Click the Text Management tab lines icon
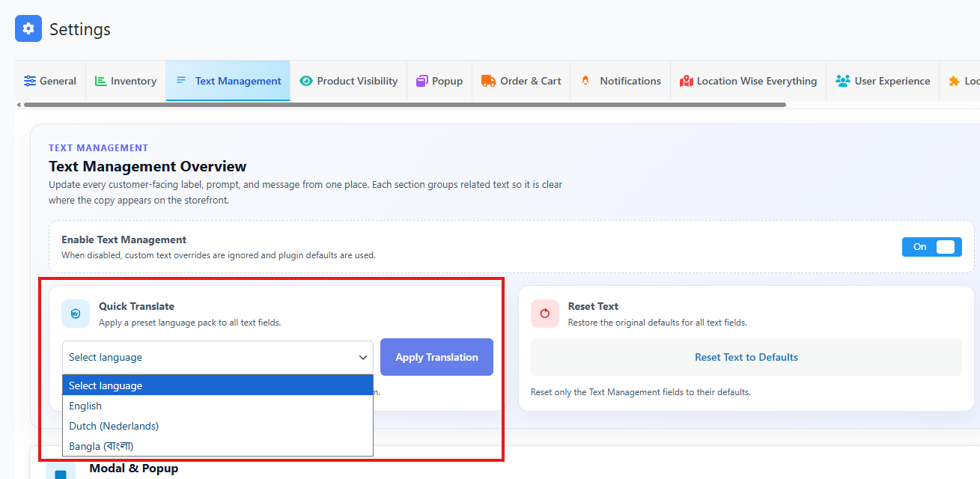980x479 pixels. pos(181,80)
